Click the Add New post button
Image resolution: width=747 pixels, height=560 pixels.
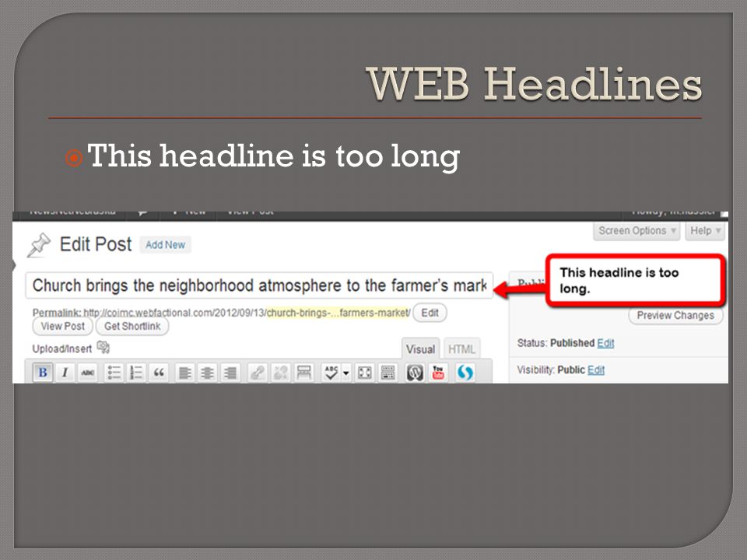tap(165, 245)
